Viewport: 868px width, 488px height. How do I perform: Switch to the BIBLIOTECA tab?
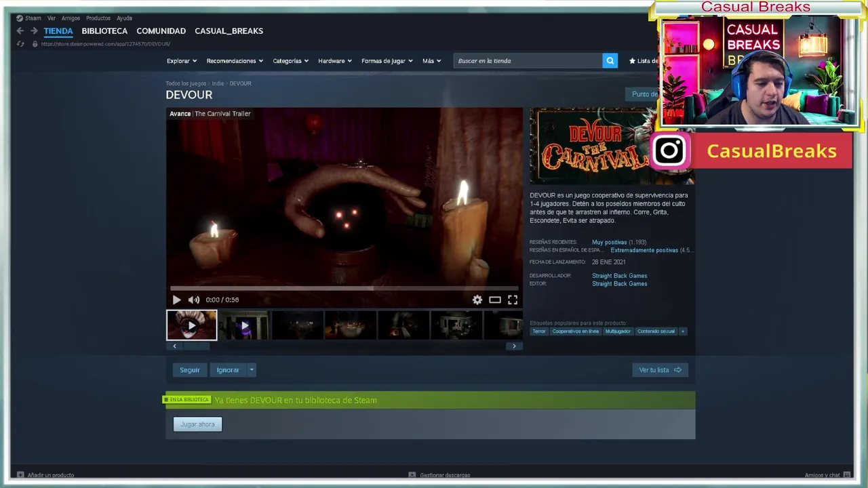(x=104, y=31)
